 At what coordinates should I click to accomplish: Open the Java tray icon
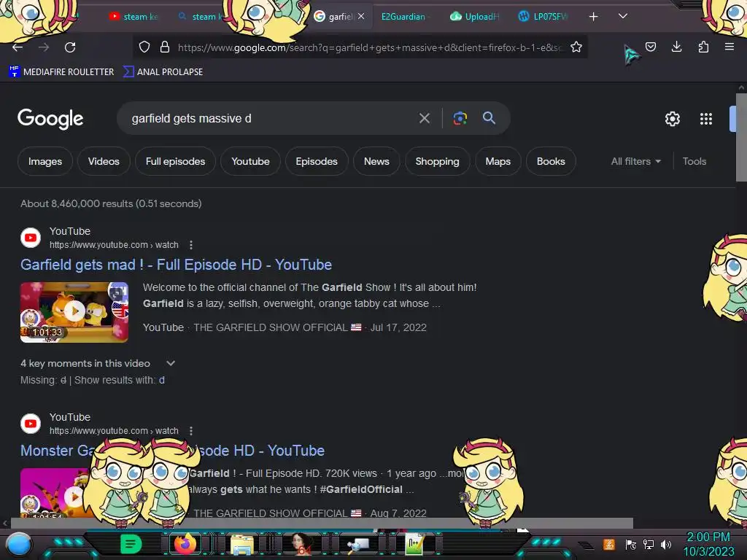point(609,544)
